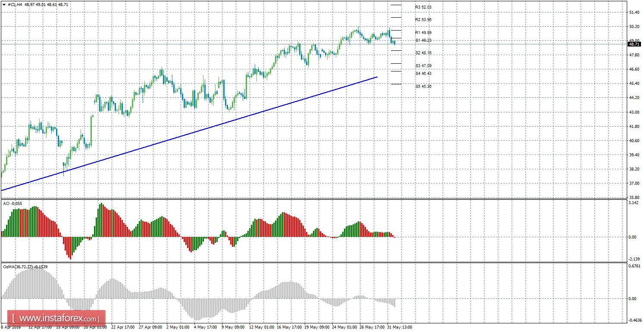Click the #CL,H4 symbol title text
Viewport: 644px width, 332px height.
(x=15, y=4)
